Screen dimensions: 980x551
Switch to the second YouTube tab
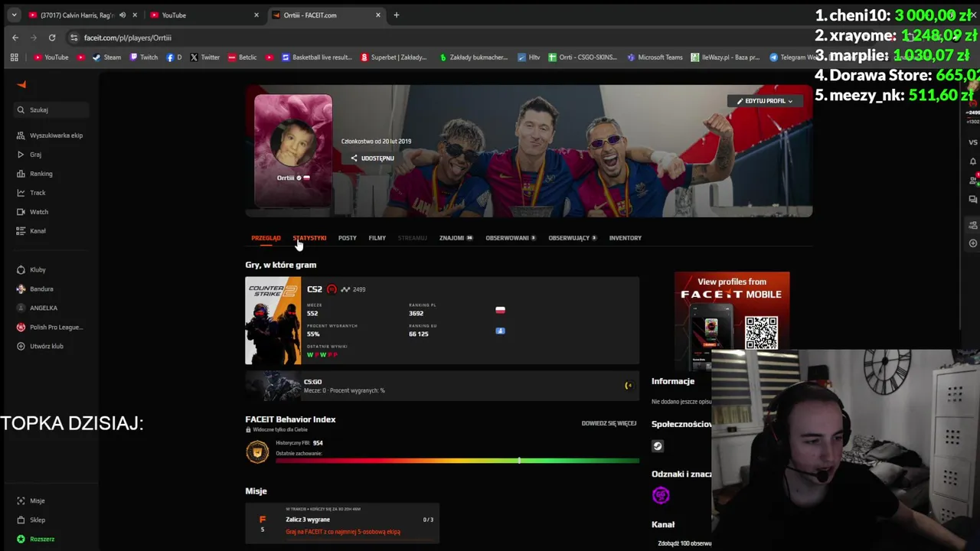tap(204, 15)
